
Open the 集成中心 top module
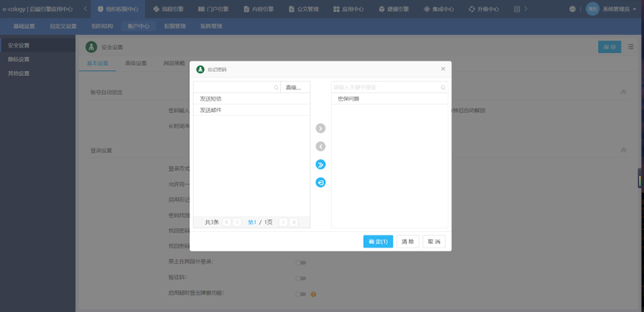pyautogui.click(x=439, y=9)
